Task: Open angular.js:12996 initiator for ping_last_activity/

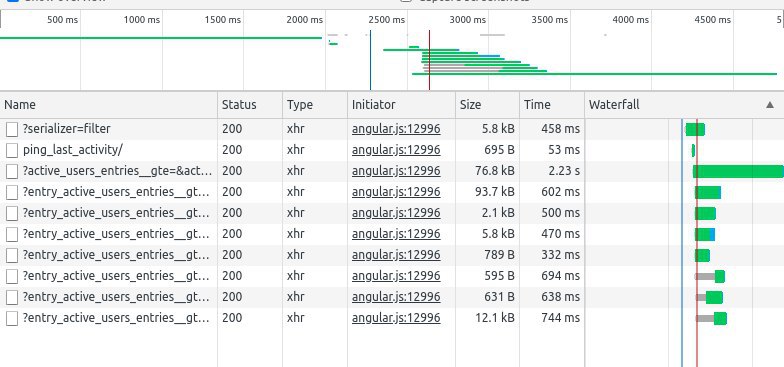Action: 396,150
